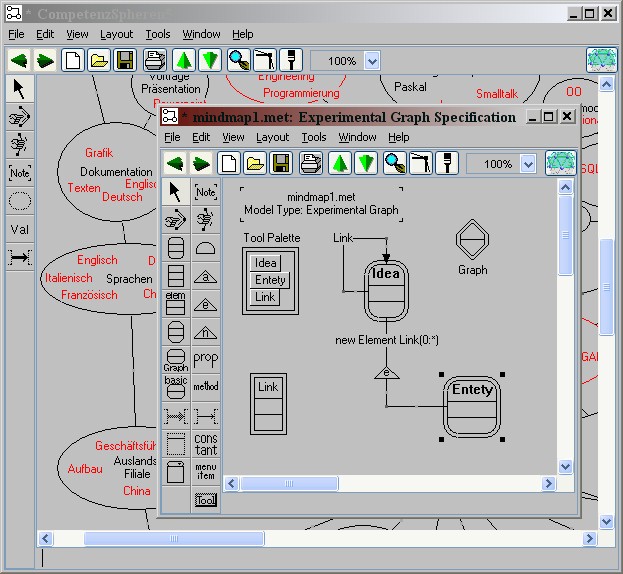The image size is (623, 574).
Task: Click the scroll right arrow in the mindmap1.met canvas
Action: pos(549,483)
